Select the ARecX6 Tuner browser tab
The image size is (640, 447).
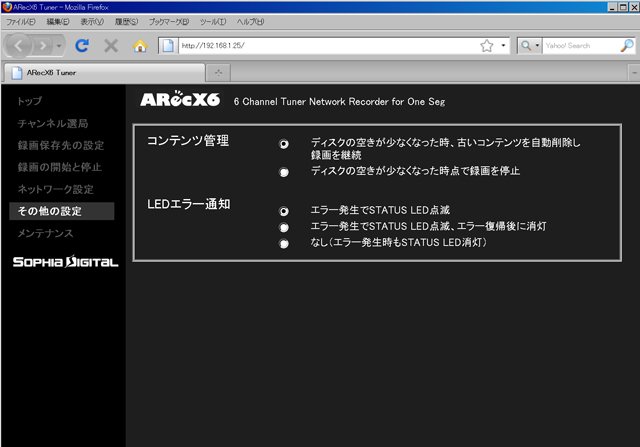point(104,73)
